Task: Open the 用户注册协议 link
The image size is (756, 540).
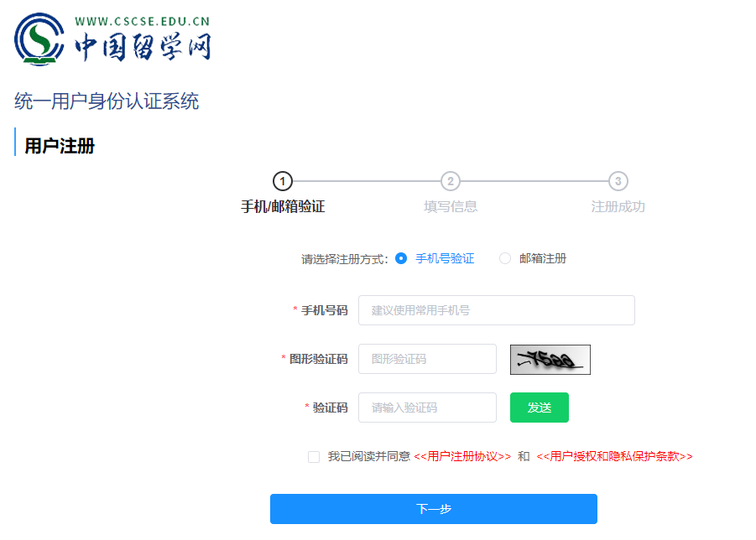Action: pyautogui.click(x=462, y=456)
